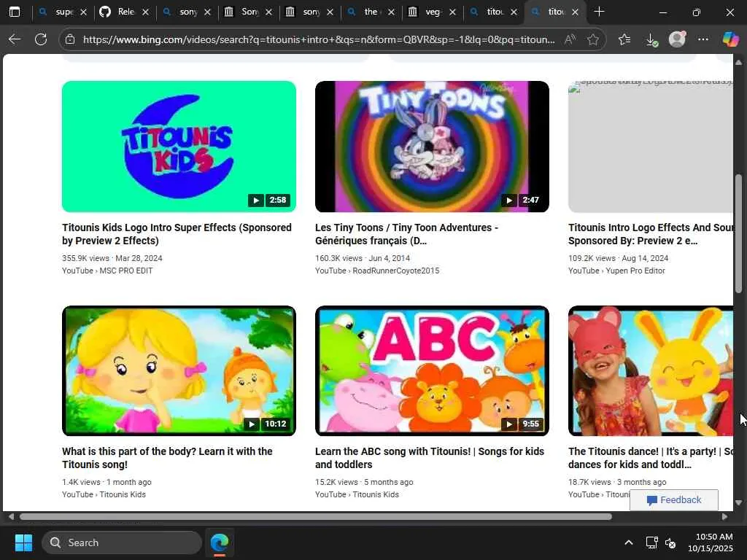Image resolution: width=747 pixels, height=560 pixels.
Task: Reload the page with the refresh icon
Action: 41,39
